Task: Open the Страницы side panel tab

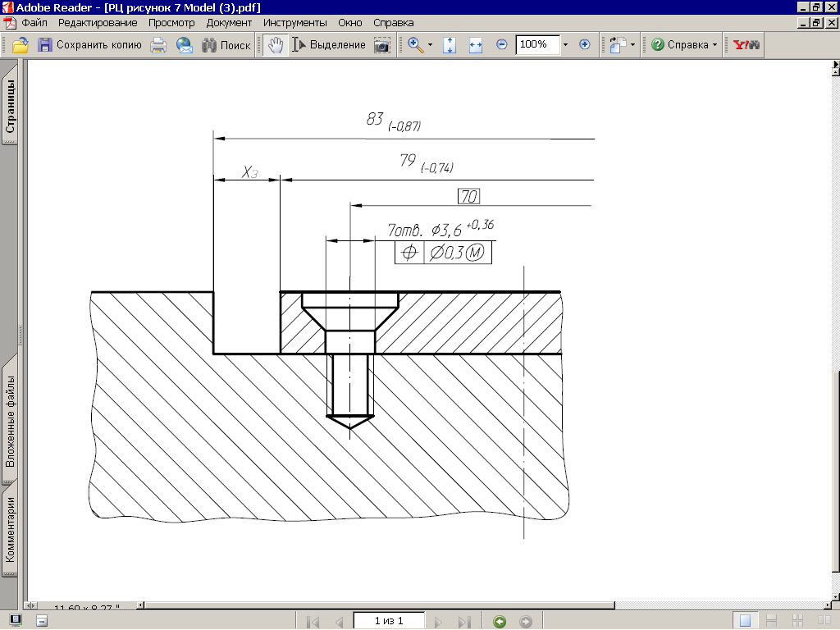Action: point(10,106)
